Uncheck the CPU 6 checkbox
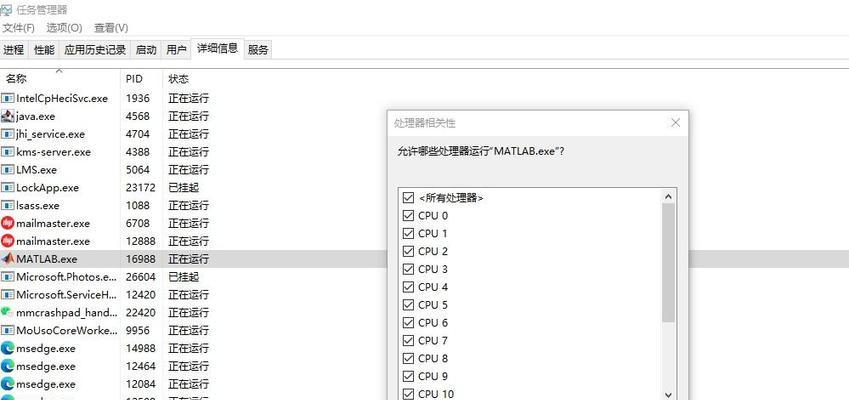This screenshot has width=849, height=400. tap(408, 323)
